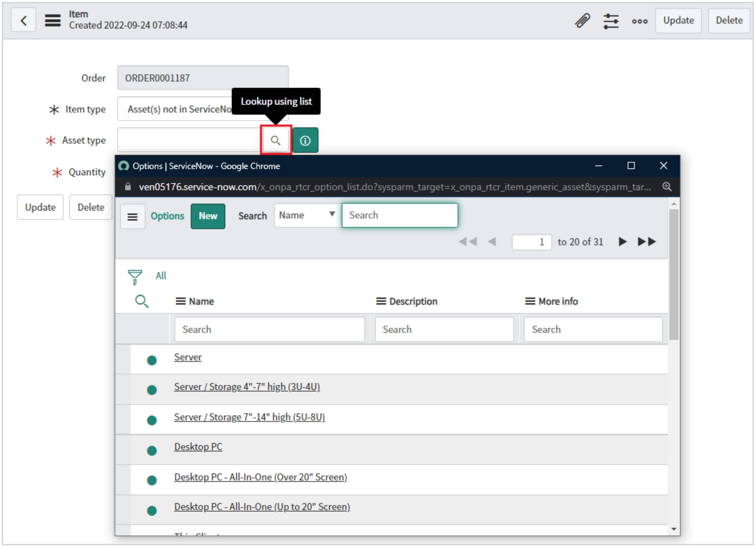This screenshot has height=549, width=756.
Task: Toggle column search magnifier icon
Action: [x=142, y=301]
